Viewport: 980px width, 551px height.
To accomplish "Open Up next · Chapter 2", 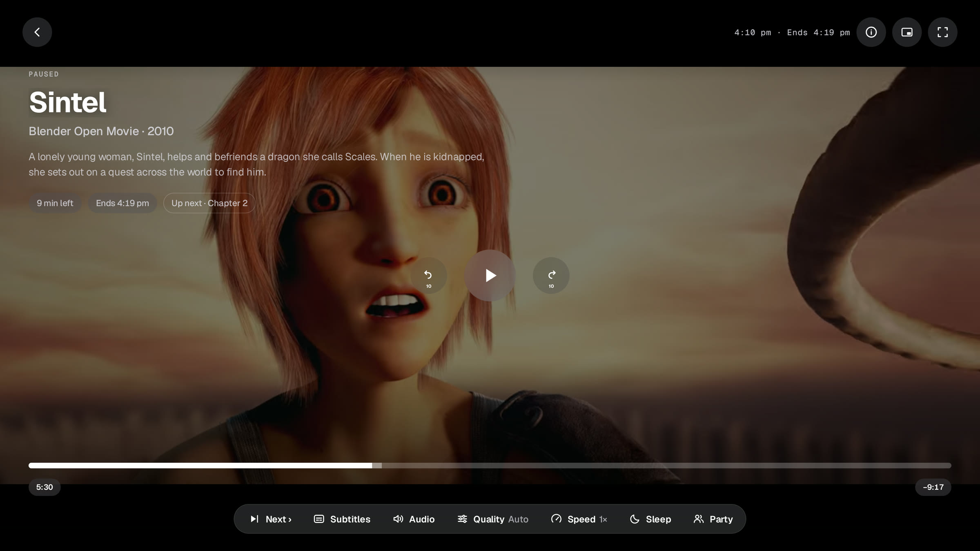I will pos(209,203).
